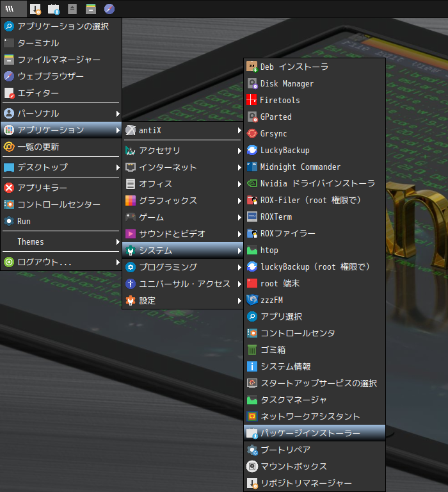
Task: Click the GParted icon
Action: tap(252, 117)
